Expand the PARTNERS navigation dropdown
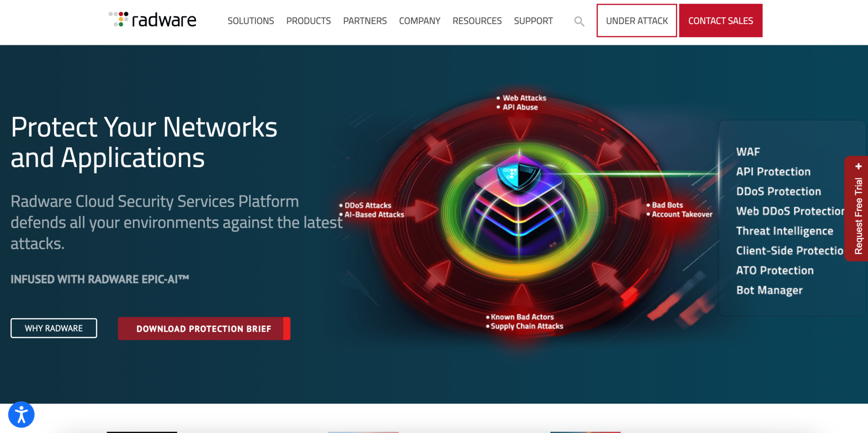 pyautogui.click(x=365, y=20)
